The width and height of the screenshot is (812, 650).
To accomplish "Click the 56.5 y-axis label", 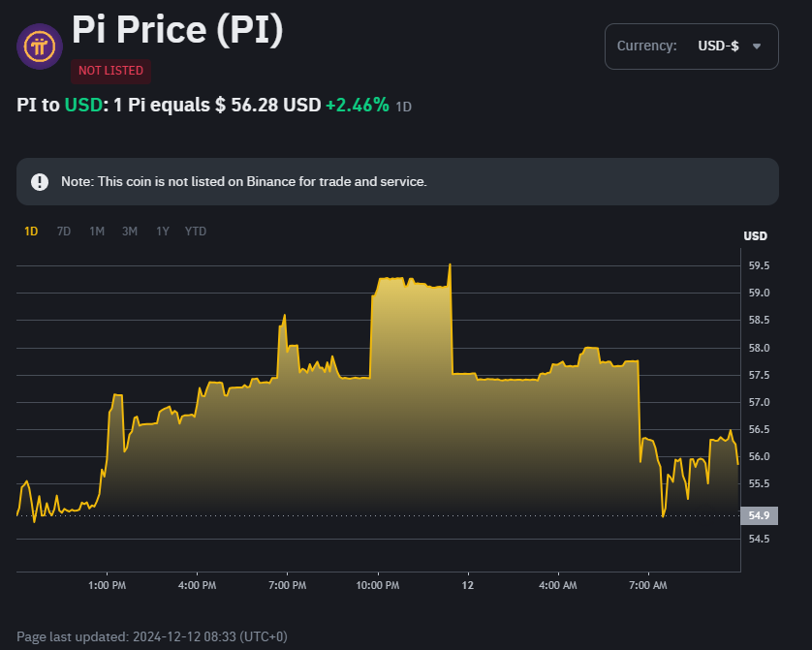I will tap(759, 429).
